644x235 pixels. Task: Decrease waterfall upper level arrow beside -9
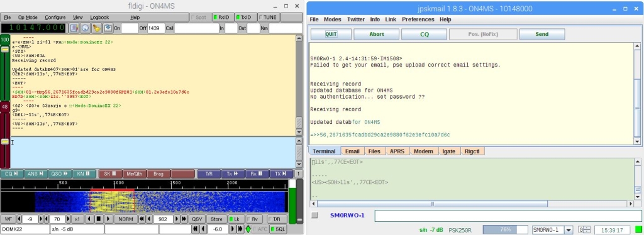tap(19, 219)
